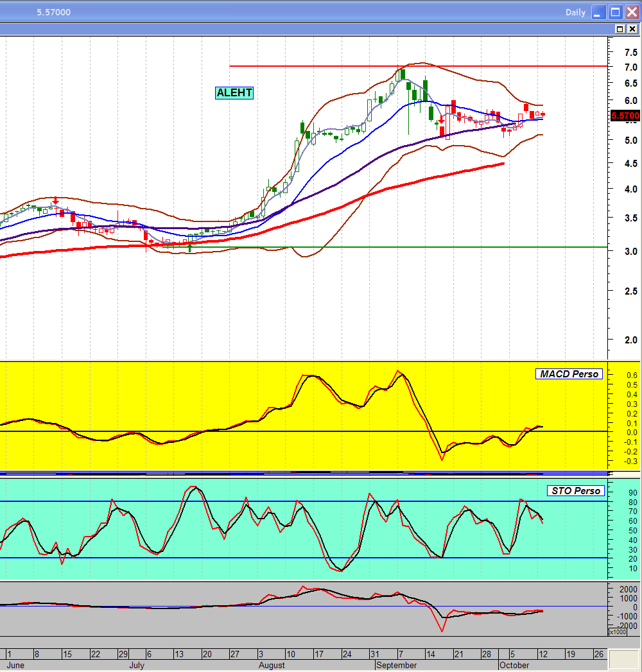Select the red resistance line at 7.0

coord(419,66)
